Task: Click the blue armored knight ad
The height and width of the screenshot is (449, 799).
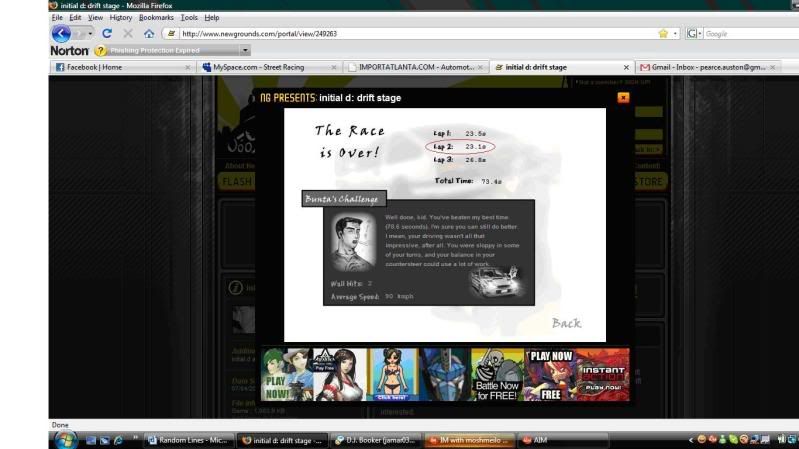Action: [445, 375]
